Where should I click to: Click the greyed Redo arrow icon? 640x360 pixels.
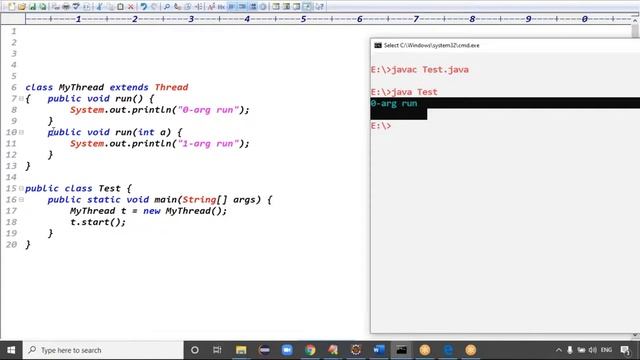154,7
